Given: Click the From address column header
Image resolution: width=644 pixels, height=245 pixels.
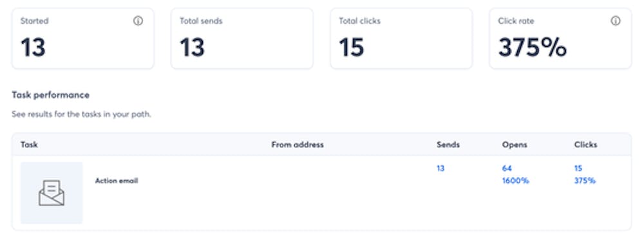Looking at the screenshot, I should click(298, 145).
